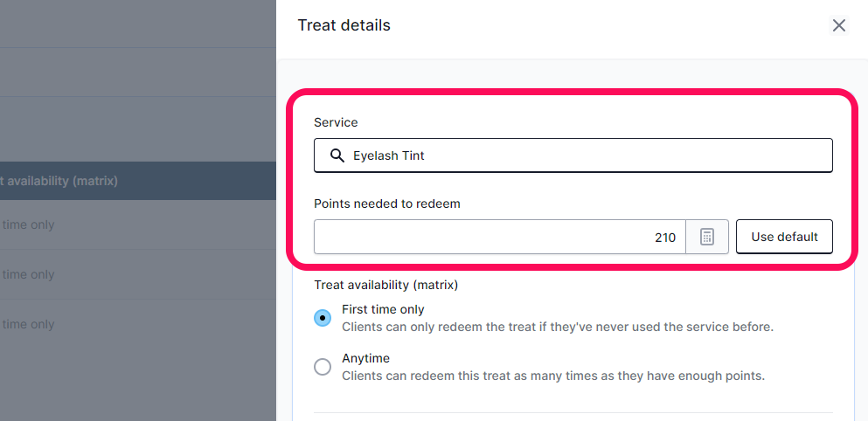Click the magnifier icon in Service field
The height and width of the screenshot is (421, 868).
[x=337, y=155]
